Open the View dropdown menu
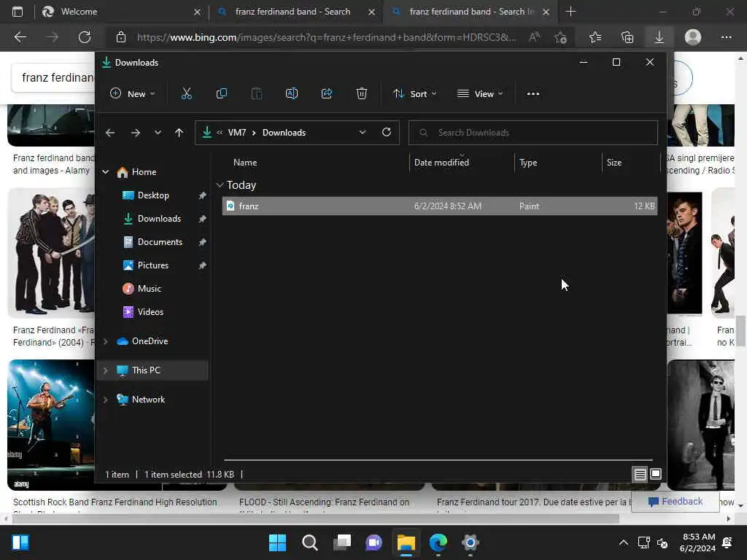The width and height of the screenshot is (747, 560). tap(480, 94)
